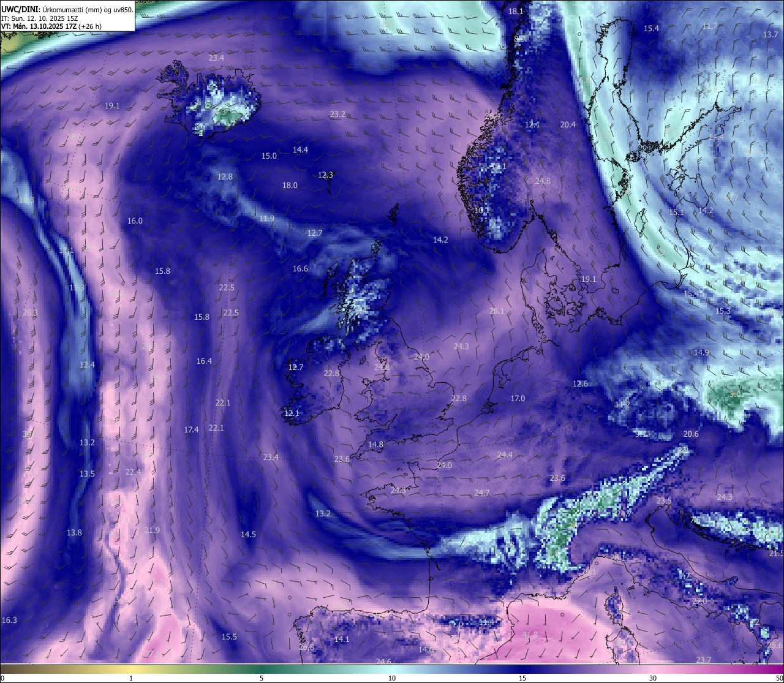Click the 14.8 value label
The height and width of the screenshot is (683, 784).
[x=375, y=445]
